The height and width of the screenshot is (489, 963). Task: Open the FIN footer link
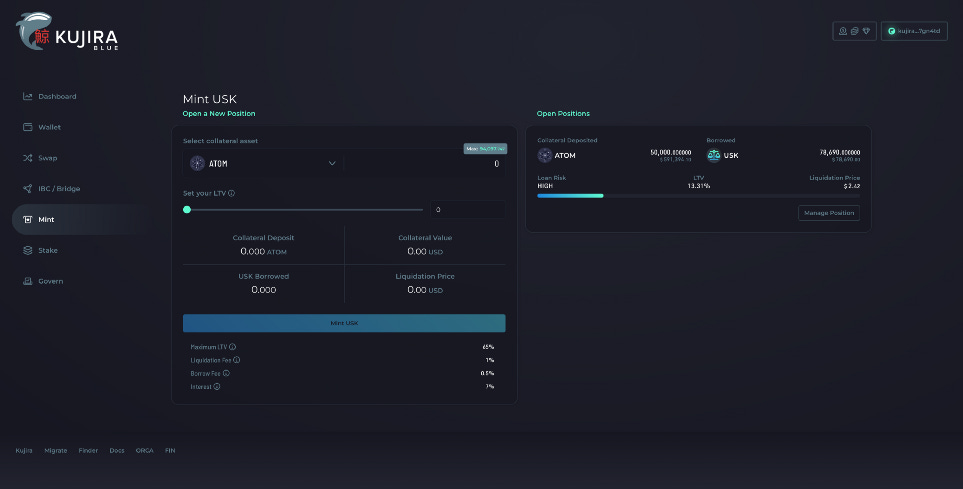click(x=170, y=450)
